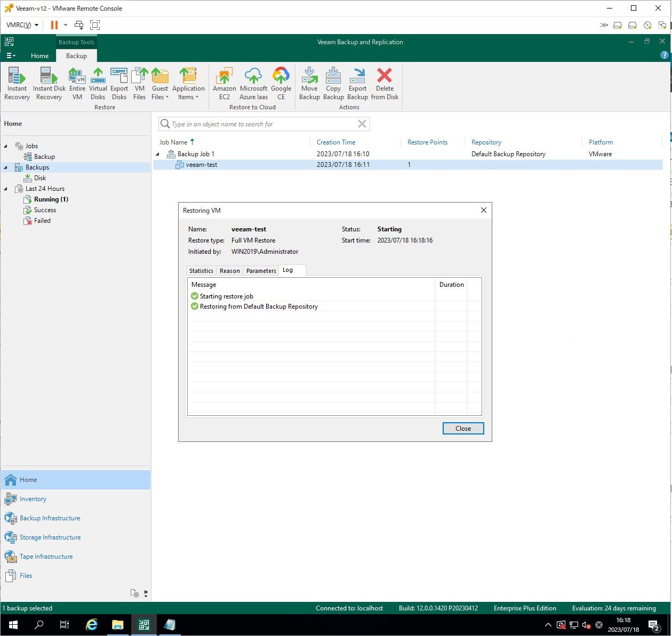Collapse Backup Job 1 row expander

click(x=157, y=154)
